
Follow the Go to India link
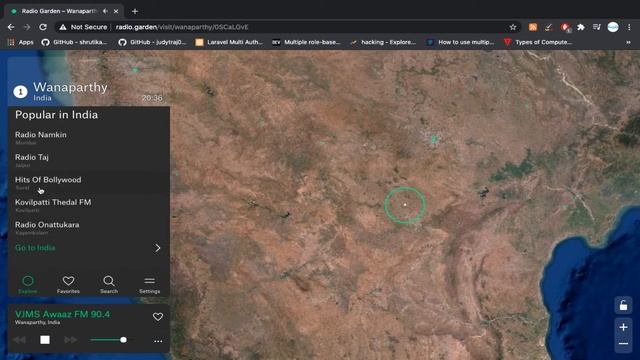coord(35,248)
